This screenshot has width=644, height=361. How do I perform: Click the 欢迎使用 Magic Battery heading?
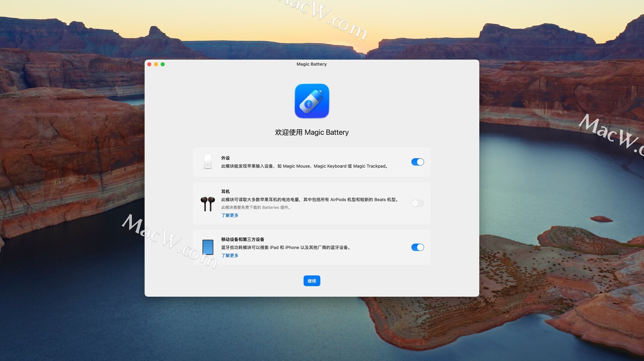click(312, 133)
